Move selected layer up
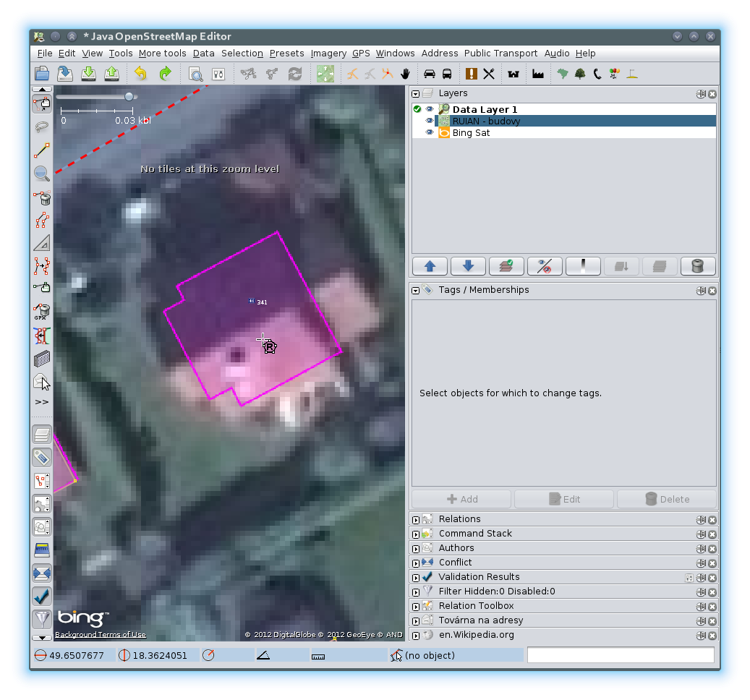750x700 pixels. 430,266
